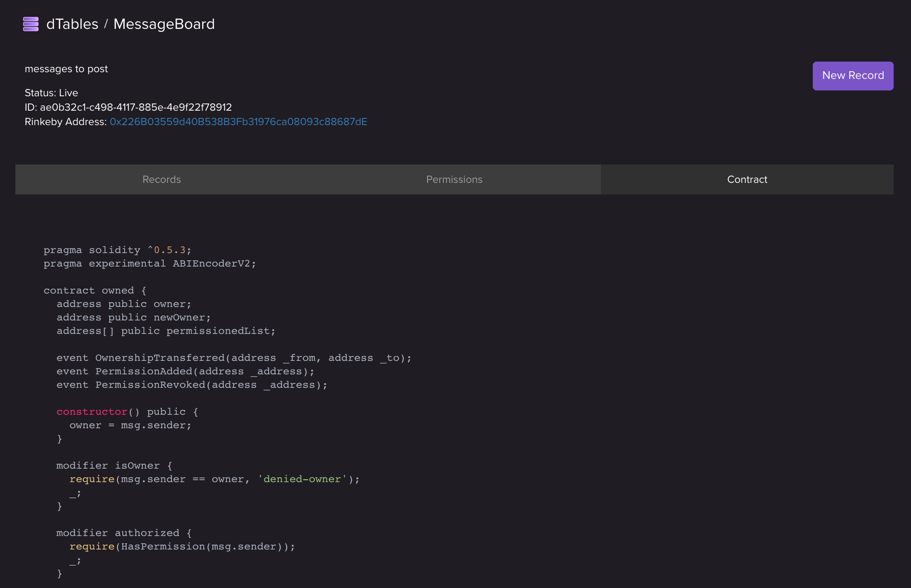Viewport: 911px width, 588px height.
Task: Click the pragma experimental ABIEncoderV2 line
Action: coord(150,264)
